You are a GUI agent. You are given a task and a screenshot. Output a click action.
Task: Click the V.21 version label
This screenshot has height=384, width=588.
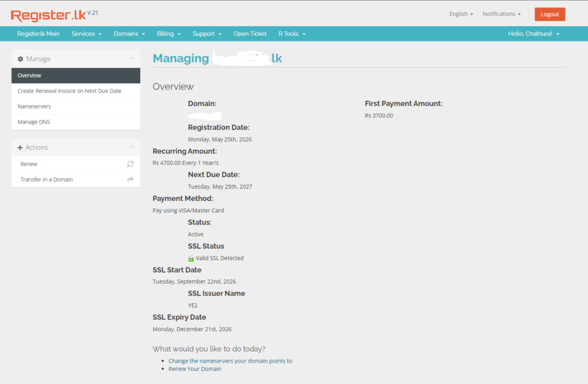click(92, 13)
